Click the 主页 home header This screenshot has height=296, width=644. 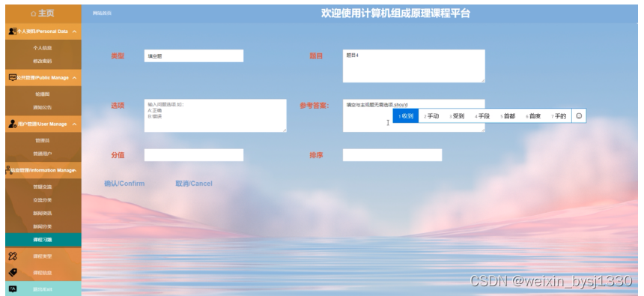click(43, 13)
